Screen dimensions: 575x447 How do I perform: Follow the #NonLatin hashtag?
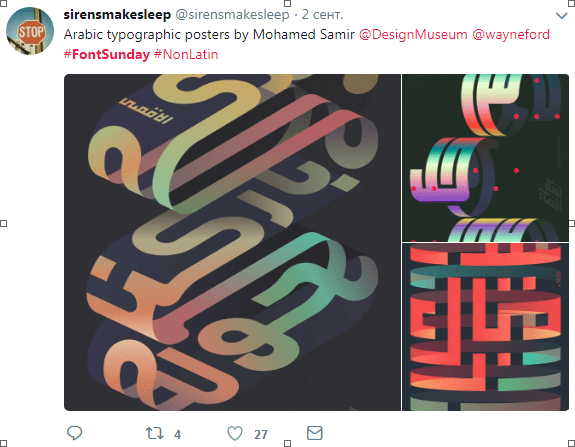pyautogui.click(x=186, y=54)
